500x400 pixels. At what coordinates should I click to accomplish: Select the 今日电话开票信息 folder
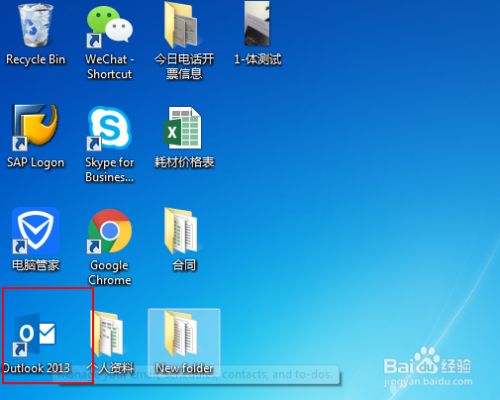(183, 25)
